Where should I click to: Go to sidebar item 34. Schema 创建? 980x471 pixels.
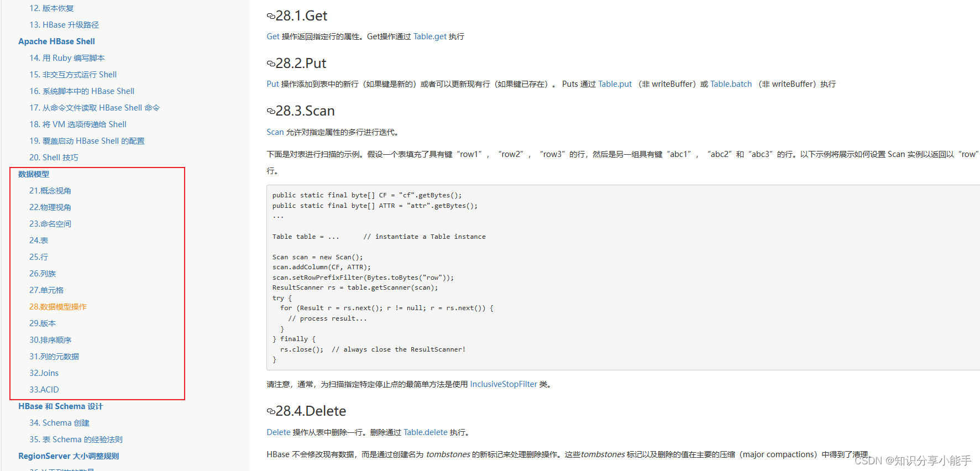[59, 423]
